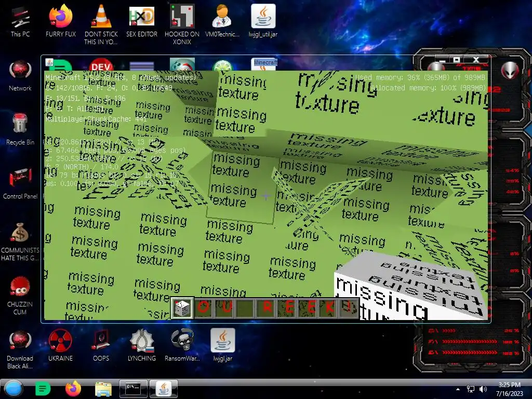Open the SEX EDITOR HxD shortcut
The width and height of the screenshot is (532, 399).
141,22
